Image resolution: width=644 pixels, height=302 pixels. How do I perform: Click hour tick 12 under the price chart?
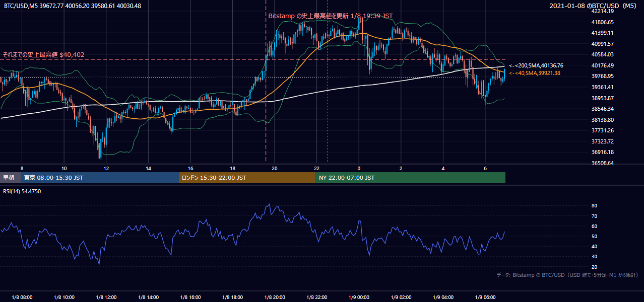[106, 168]
